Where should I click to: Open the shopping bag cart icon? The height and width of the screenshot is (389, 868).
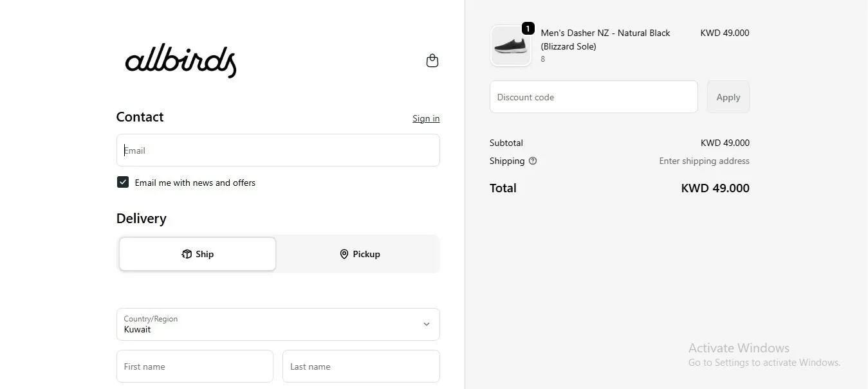[x=432, y=60]
